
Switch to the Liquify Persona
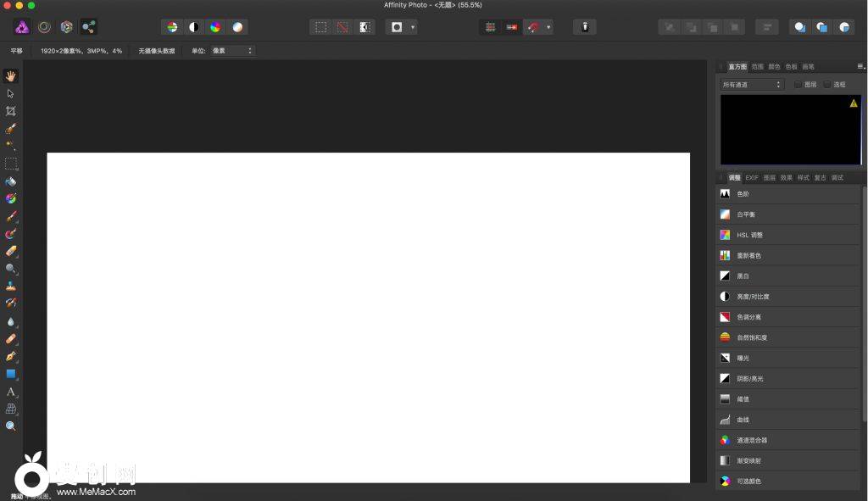[44, 27]
